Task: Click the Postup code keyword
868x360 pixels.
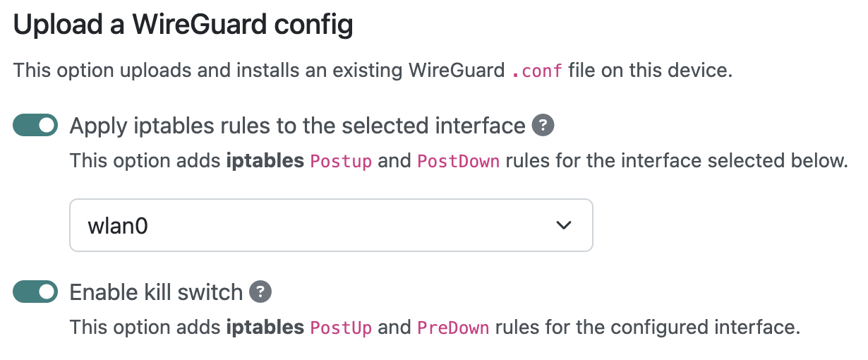Action: 342,161
